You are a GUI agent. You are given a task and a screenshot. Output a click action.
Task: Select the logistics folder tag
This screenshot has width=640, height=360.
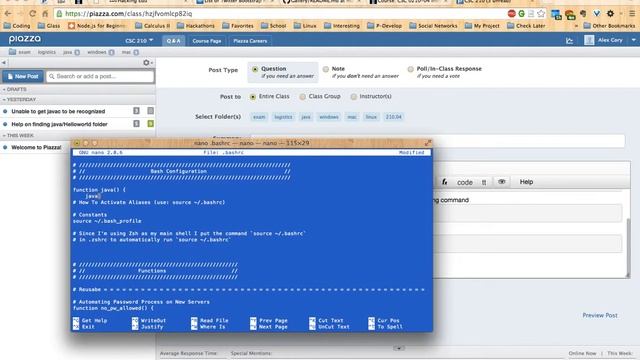[x=283, y=117]
